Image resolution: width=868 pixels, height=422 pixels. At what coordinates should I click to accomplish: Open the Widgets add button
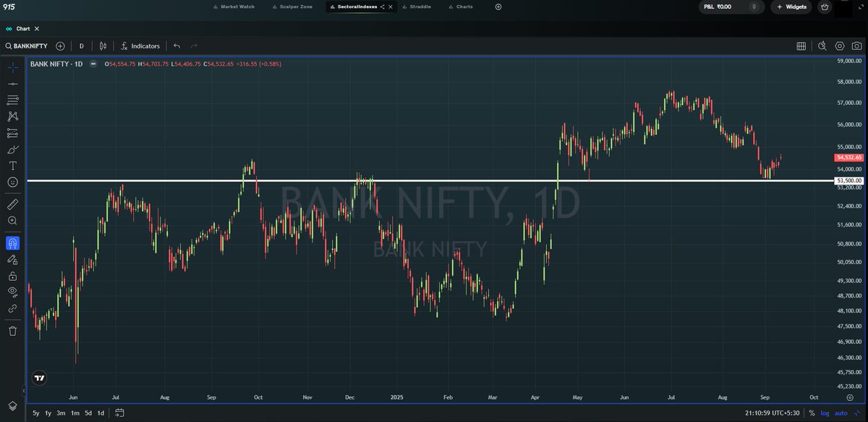pyautogui.click(x=791, y=7)
